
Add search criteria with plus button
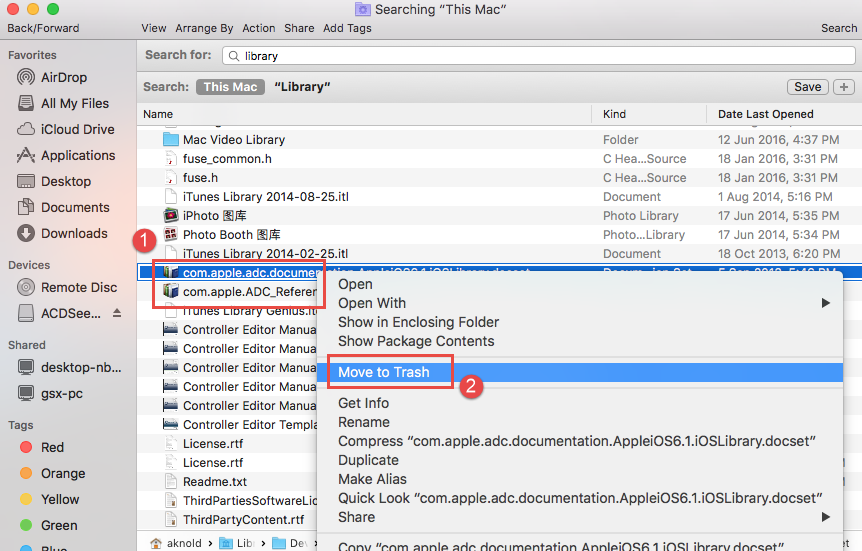(843, 87)
